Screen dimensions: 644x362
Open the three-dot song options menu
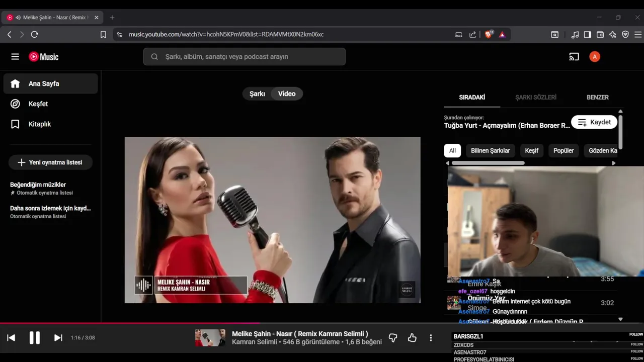pyautogui.click(x=431, y=338)
